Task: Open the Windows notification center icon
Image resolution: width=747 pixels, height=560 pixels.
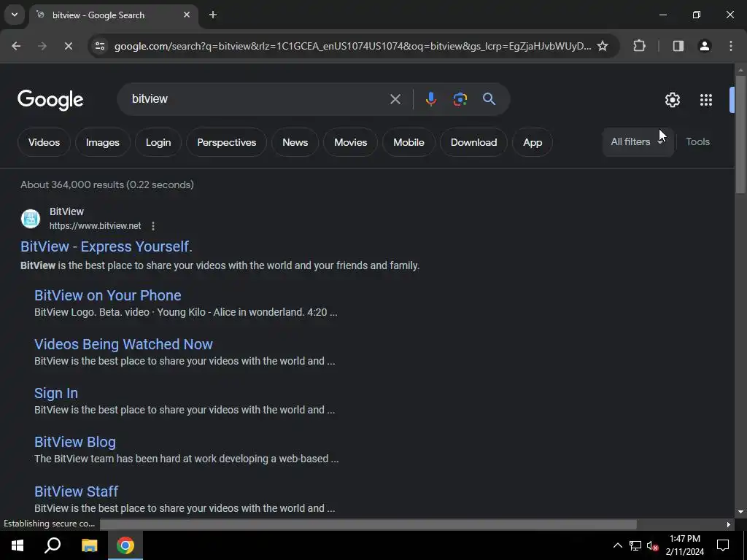Action: (723, 545)
